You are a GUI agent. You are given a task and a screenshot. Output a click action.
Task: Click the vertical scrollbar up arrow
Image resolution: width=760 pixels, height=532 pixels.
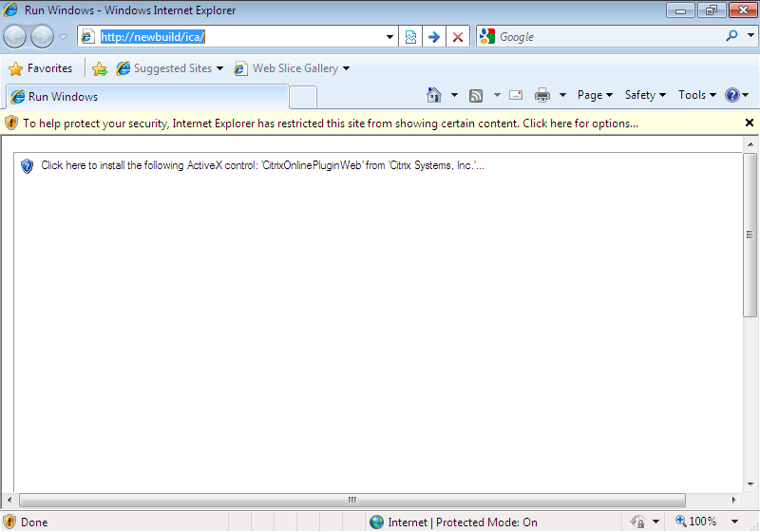(x=750, y=144)
